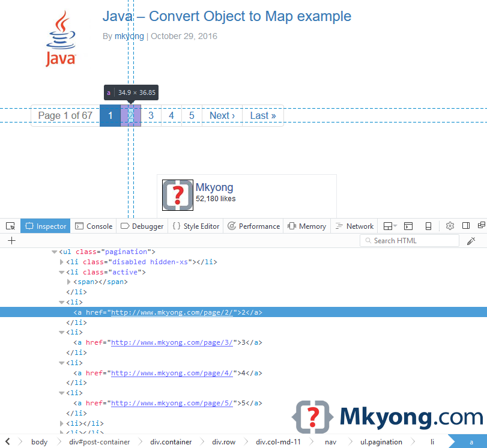Select div.col-md-11 in breadcrumb
This screenshot has height=448, width=487.
pyautogui.click(x=278, y=442)
